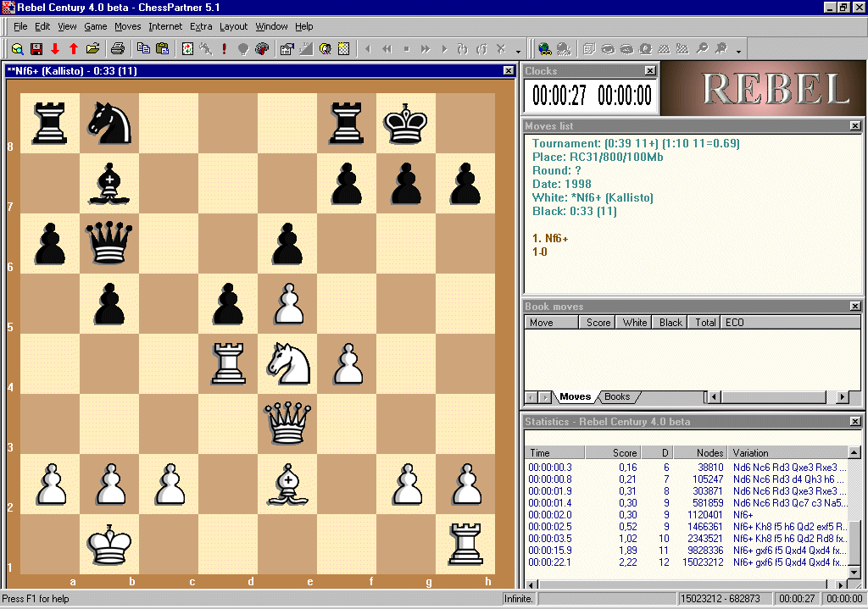This screenshot has height=609, width=868.
Task: Click the white queen on e3
Action: pos(287,424)
